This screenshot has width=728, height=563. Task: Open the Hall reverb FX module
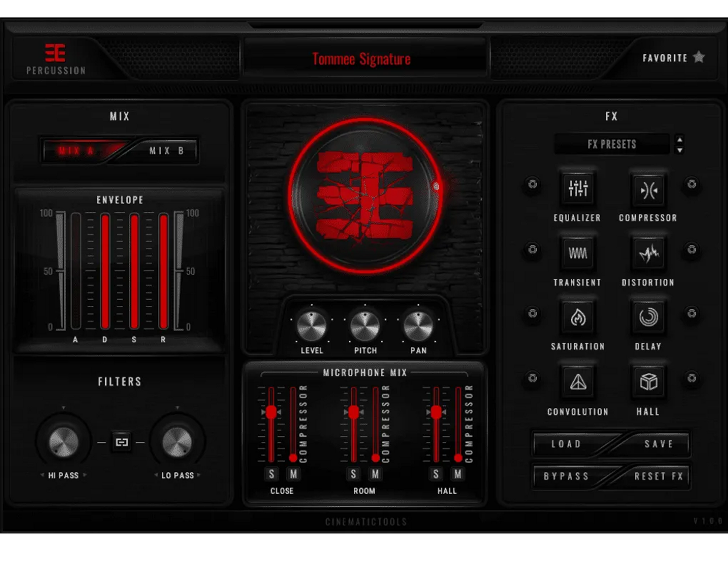(648, 382)
